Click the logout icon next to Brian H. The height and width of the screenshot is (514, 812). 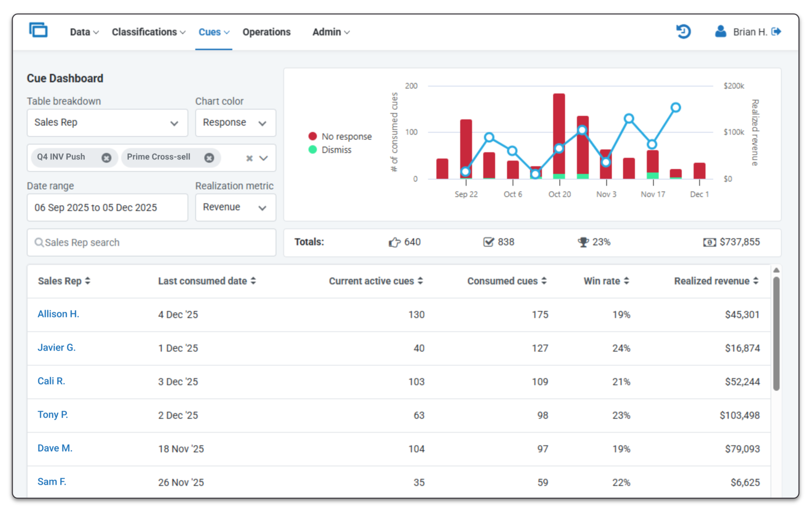pos(777,32)
